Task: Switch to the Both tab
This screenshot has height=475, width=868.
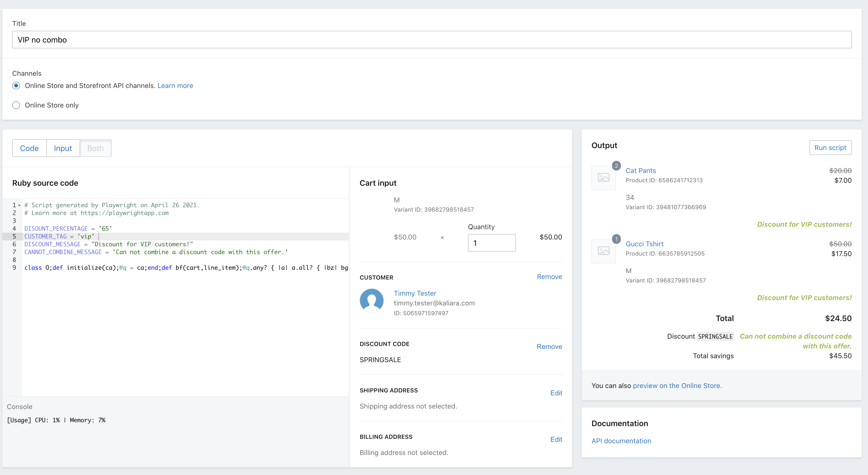Action: pos(95,148)
